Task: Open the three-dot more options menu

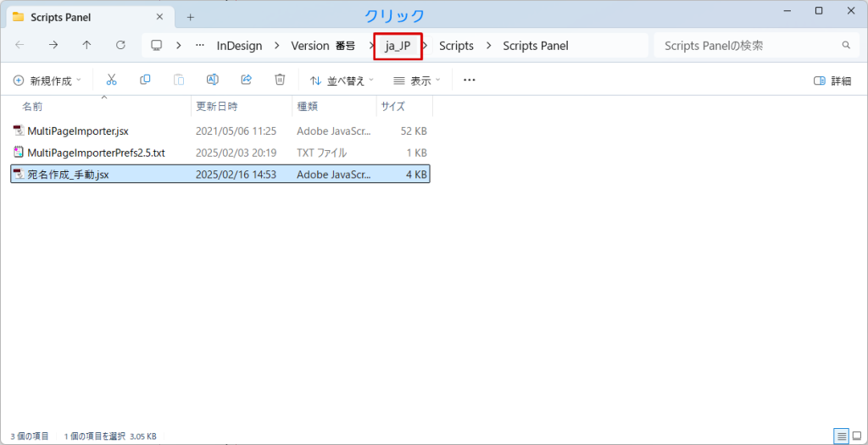Action: coord(470,81)
